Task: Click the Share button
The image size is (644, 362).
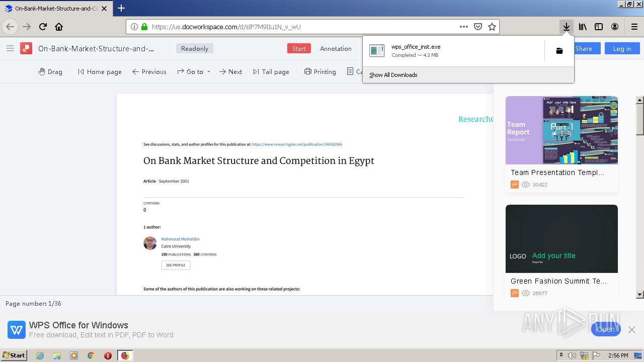Action: (584, 48)
